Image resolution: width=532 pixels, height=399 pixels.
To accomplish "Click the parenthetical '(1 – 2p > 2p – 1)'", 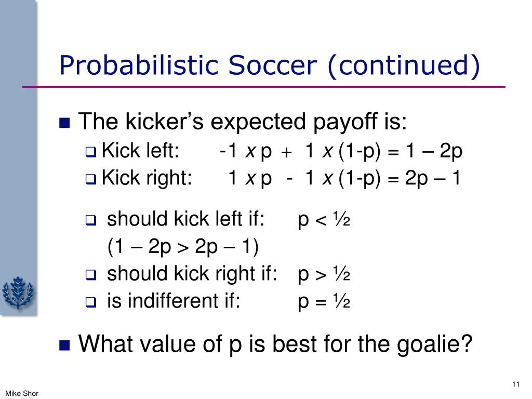I will (183, 247).
